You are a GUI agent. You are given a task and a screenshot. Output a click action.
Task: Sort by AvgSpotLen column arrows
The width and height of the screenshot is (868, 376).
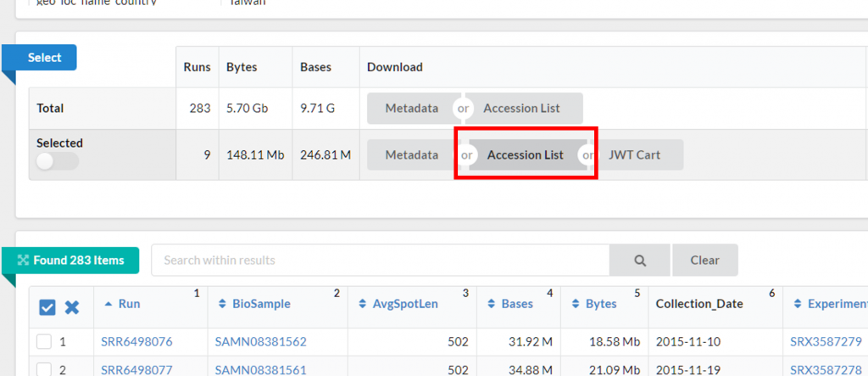pos(363,304)
